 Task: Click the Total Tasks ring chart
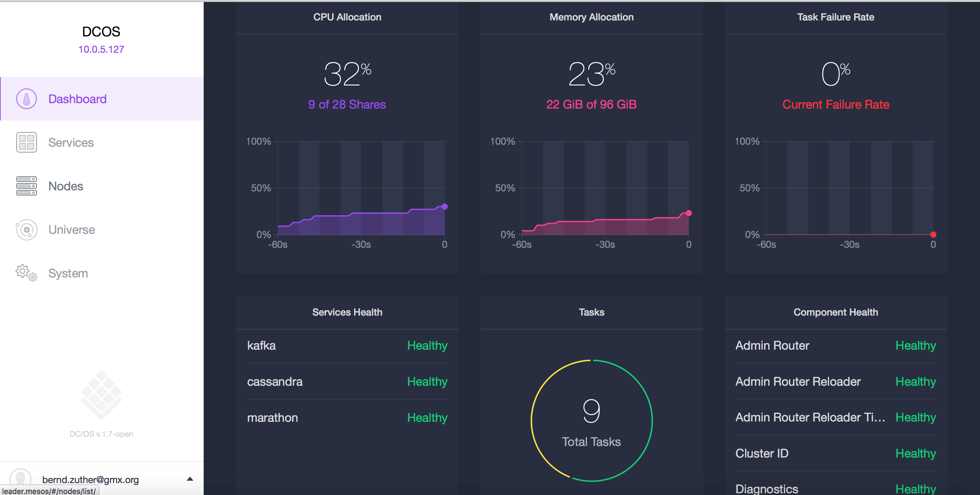point(591,420)
